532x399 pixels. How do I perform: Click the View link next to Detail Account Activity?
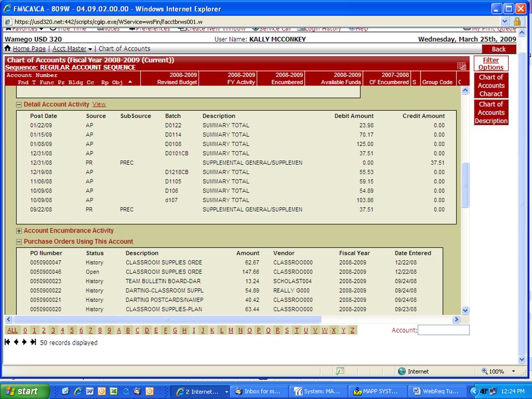[x=99, y=104]
